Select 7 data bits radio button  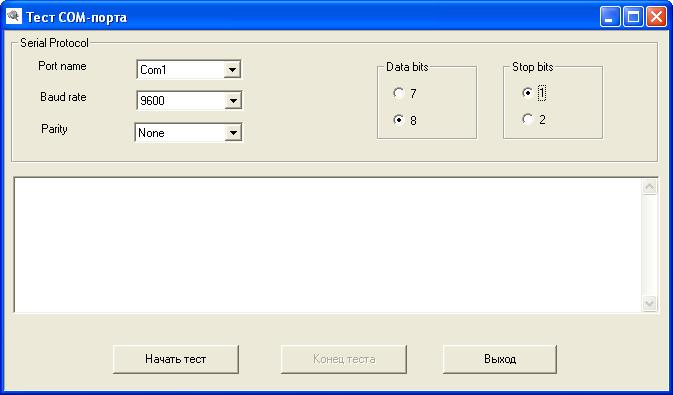point(398,93)
